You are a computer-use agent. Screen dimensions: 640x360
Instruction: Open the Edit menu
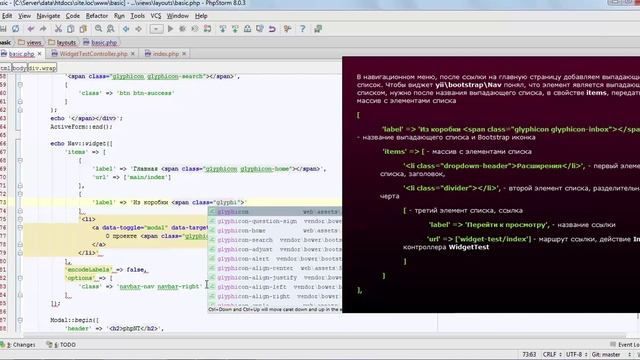[x=7, y=16]
